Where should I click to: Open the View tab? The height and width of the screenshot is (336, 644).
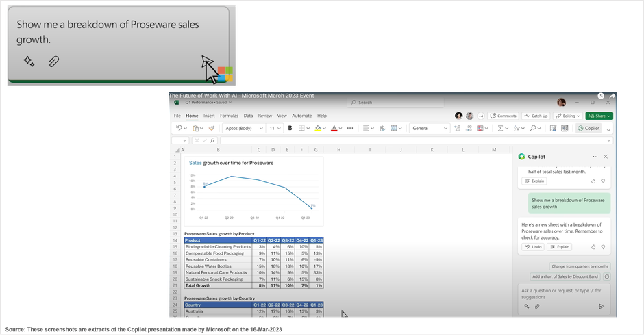pyautogui.click(x=282, y=116)
